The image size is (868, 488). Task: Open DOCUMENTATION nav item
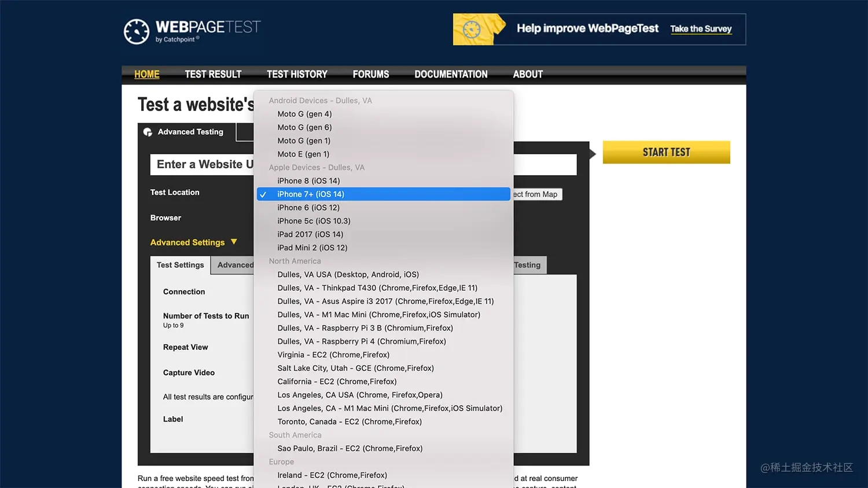[451, 74]
